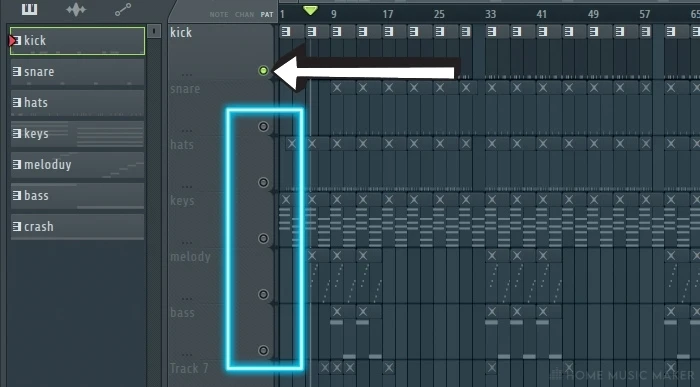The height and width of the screenshot is (387, 700).
Task: Jump to bar 17 on the timeline ruler
Action: (x=388, y=14)
